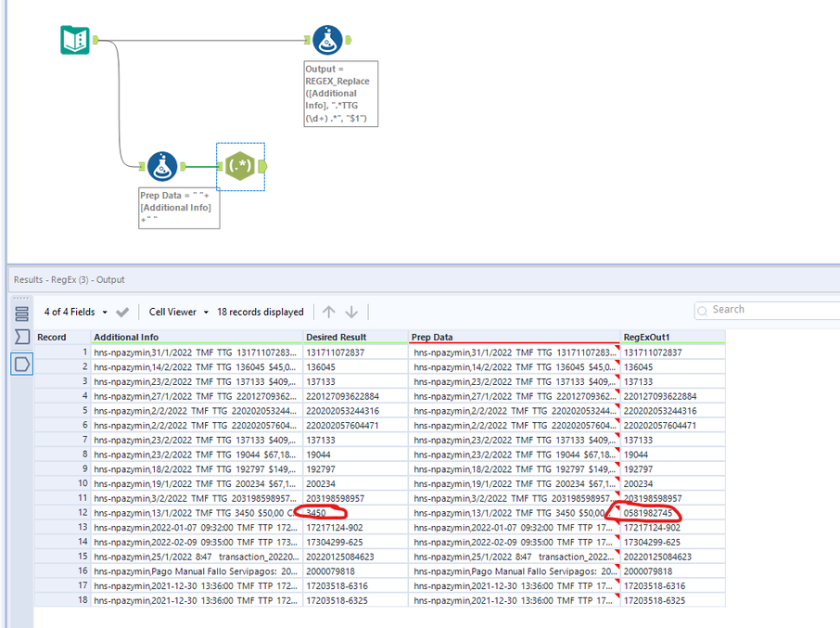Click the RegEx tool input anchor
Screen dimensions: 840x628
220,167
